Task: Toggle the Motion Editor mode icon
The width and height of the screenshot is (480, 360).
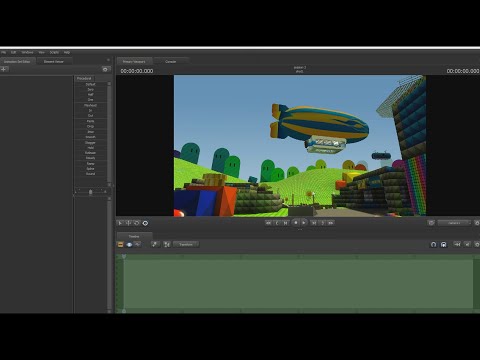Action: point(129,245)
